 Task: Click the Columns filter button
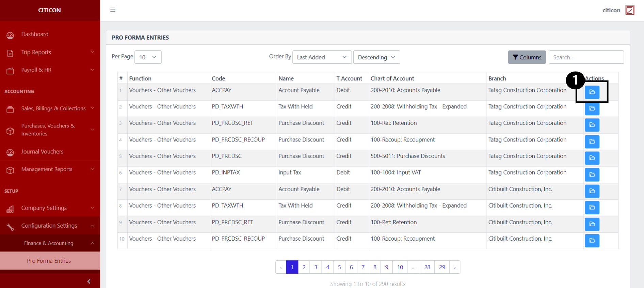point(527,57)
